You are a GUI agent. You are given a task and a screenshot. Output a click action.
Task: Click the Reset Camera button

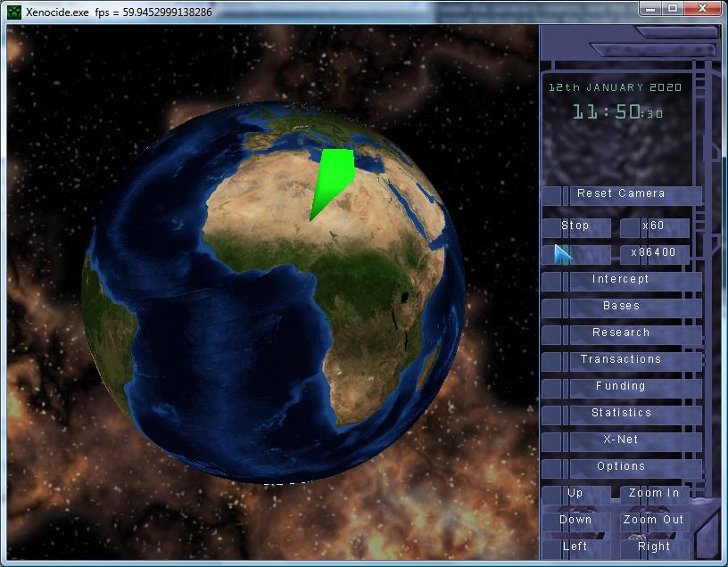621,194
